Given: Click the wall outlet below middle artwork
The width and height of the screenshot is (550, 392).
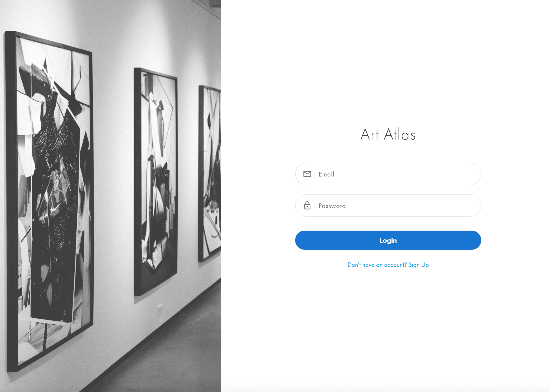Looking at the screenshot, I should [160, 310].
